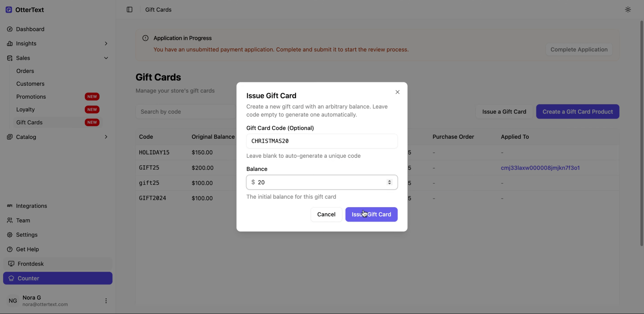Screen dimensions: 644x314
Task: Expand the Catalog menu chevron
Action: (x=106, y=137)
